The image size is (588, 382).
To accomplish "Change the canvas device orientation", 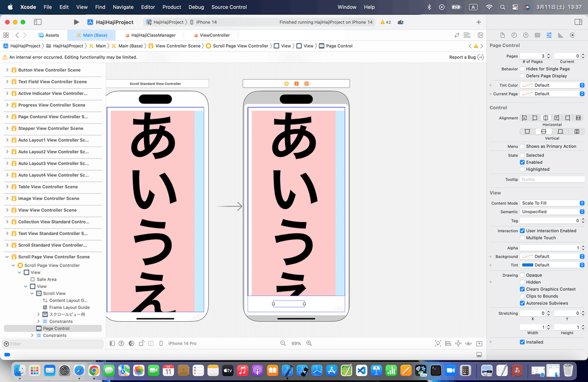I will tap(142, 343).
